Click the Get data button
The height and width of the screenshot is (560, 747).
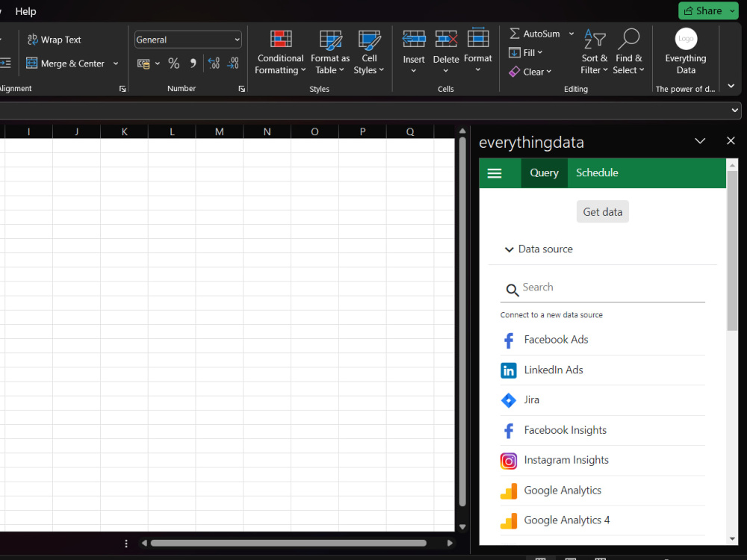click(603, 212)
